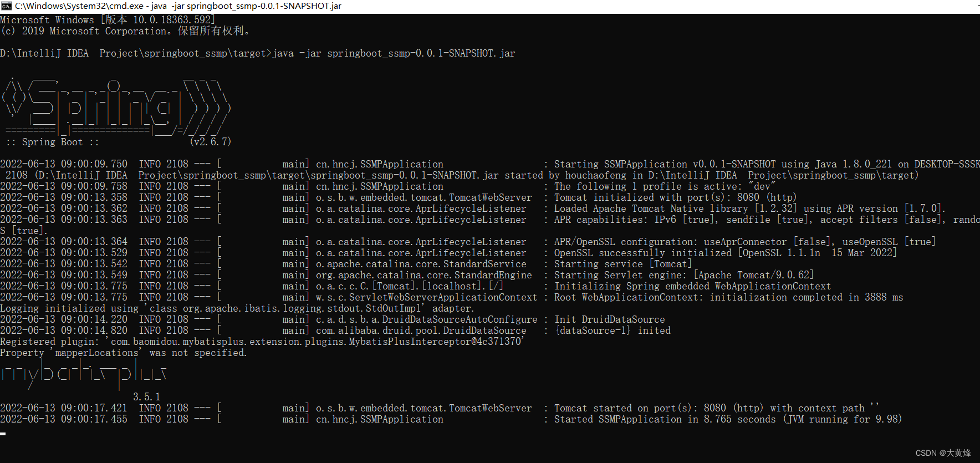This screenshot has height=463, width=980.
Task: Click logger 'com.alibaba.druid.pool.DruidDataSource'
Action: pyautogui.click(x=421, y=330)
